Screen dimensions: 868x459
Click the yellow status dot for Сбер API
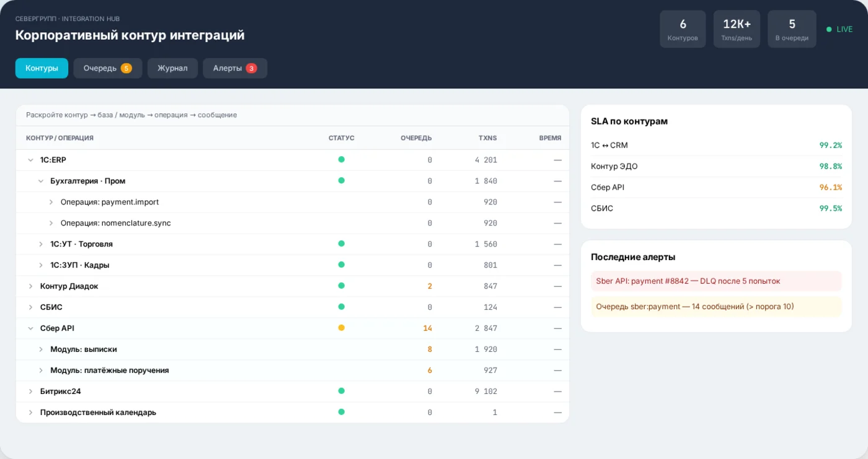[x=341, y=328]
